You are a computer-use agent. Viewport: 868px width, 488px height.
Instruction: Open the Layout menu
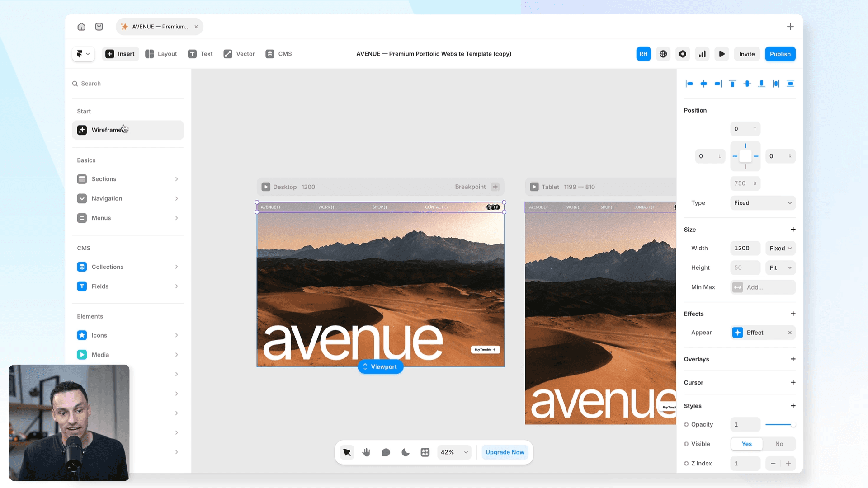point(161,54)
